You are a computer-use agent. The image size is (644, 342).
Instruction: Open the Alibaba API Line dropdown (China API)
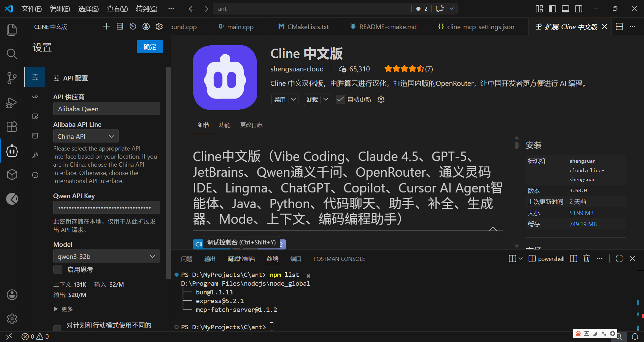click(x=86, y=136)
